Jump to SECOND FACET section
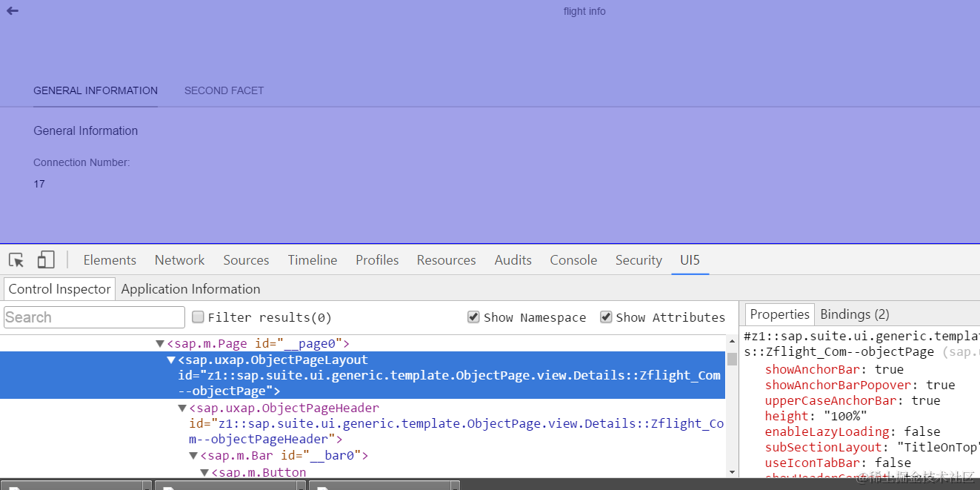This screenshot has width=980, height=490. (224, 90)
